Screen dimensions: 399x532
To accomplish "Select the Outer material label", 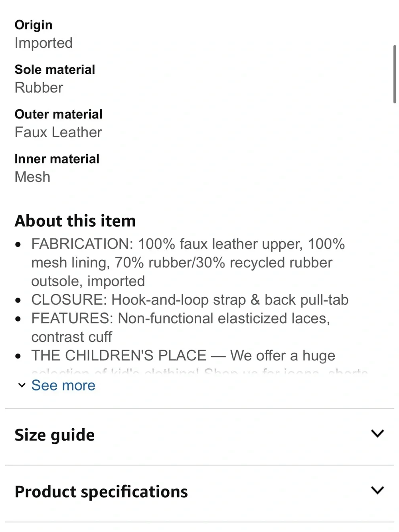I will [x=59, y=114].
